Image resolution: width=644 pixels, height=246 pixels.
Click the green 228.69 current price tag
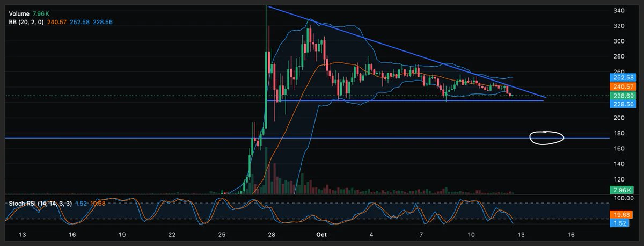coord(622,96)
